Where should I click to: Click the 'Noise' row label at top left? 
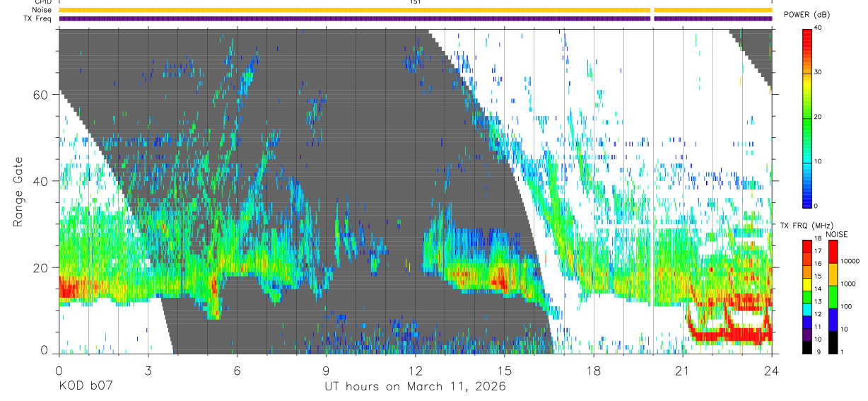42,10
